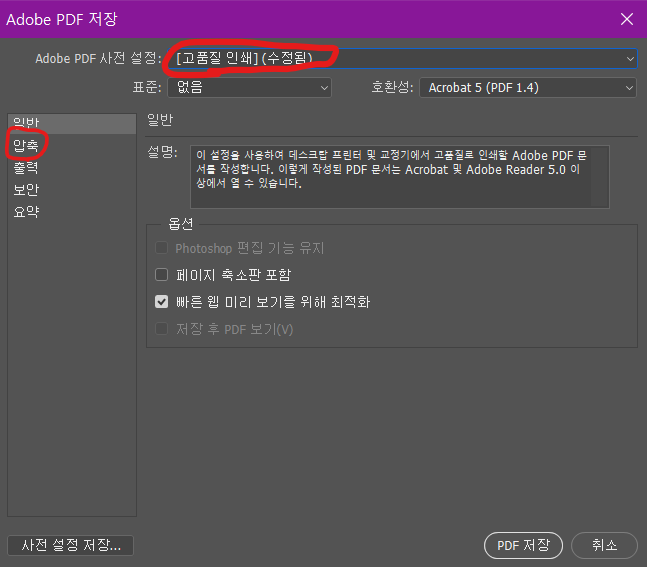Go to the 보안 category
The height and width of the screenshot is (567, 647).
click(26, 190)
